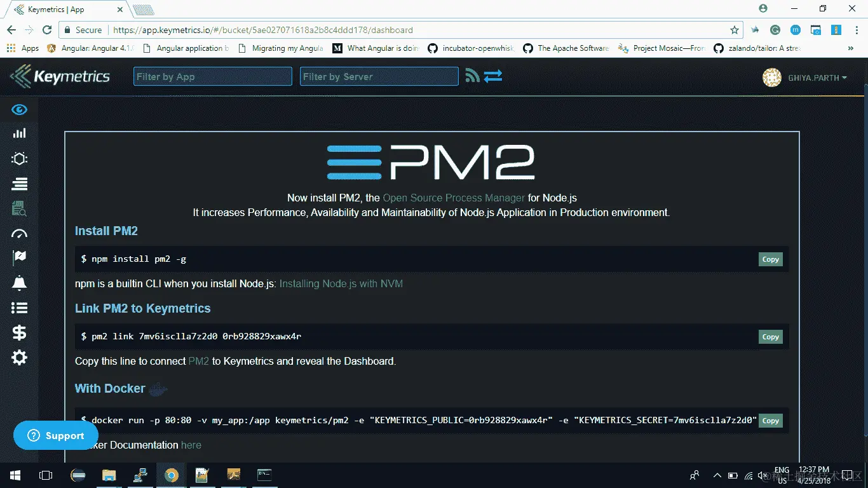Screen dimensions: 868x488
Task: Open the Docker documentation 'here' link
Action: click(x=191, y=445)
